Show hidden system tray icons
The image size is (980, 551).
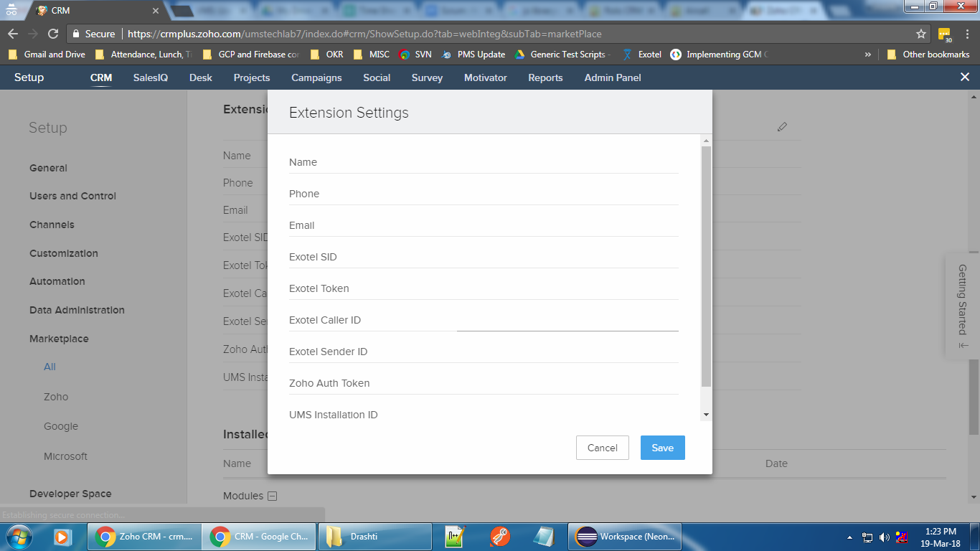pyautogui.click(x=850, y=537)
